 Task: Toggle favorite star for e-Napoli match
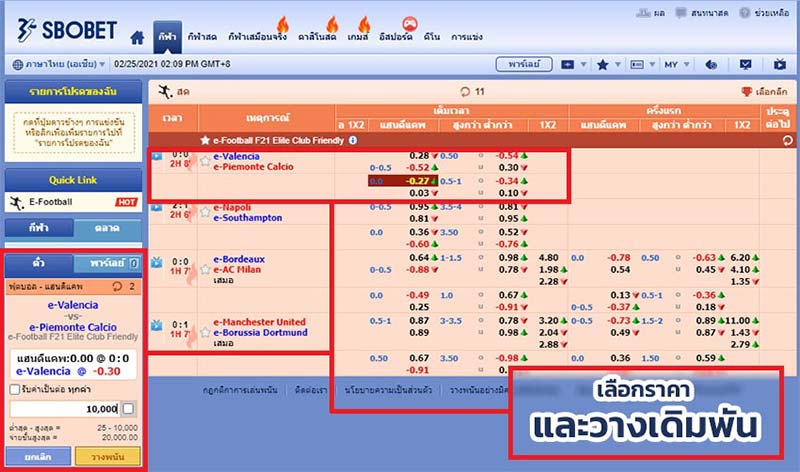(205, 212)
